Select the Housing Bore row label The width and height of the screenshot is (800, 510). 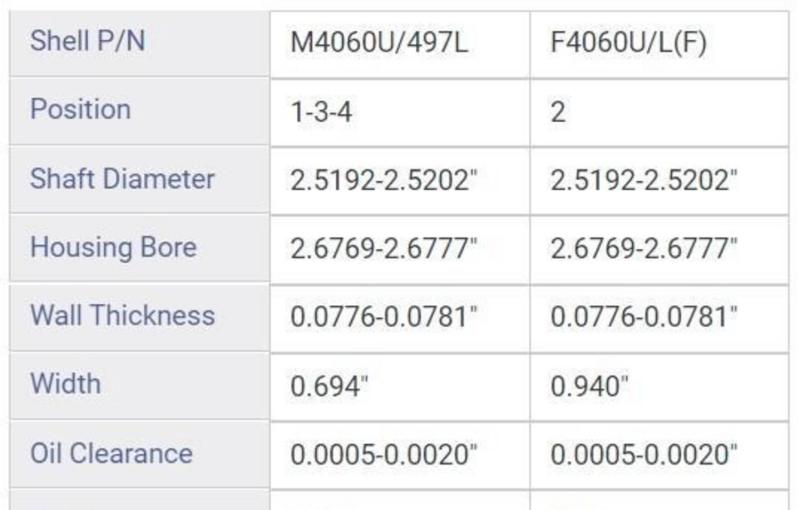point(113,248)
